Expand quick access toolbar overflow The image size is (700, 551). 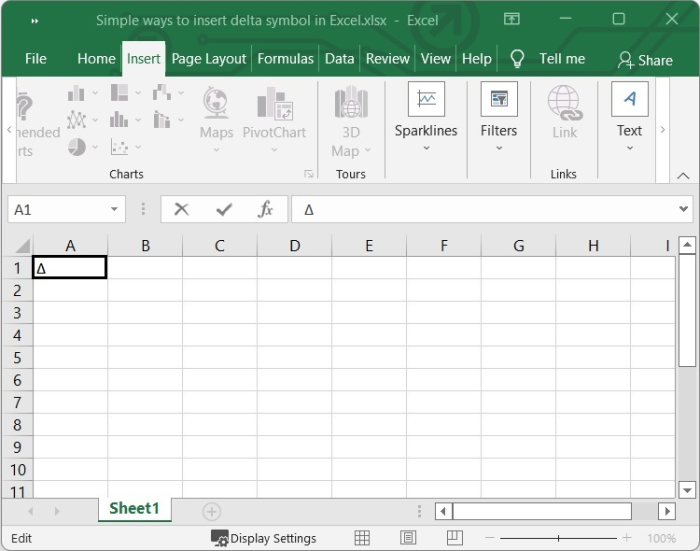pyautogui.click(x=34, y=21)
